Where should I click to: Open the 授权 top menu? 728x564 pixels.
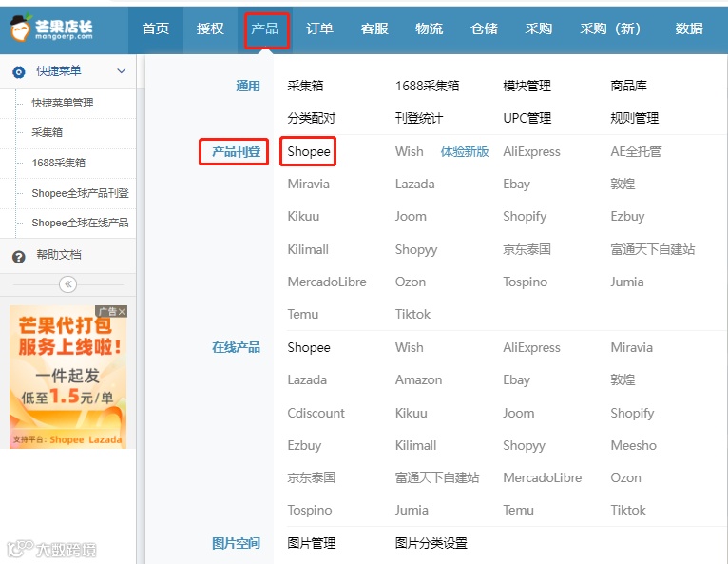pos(210,29)
